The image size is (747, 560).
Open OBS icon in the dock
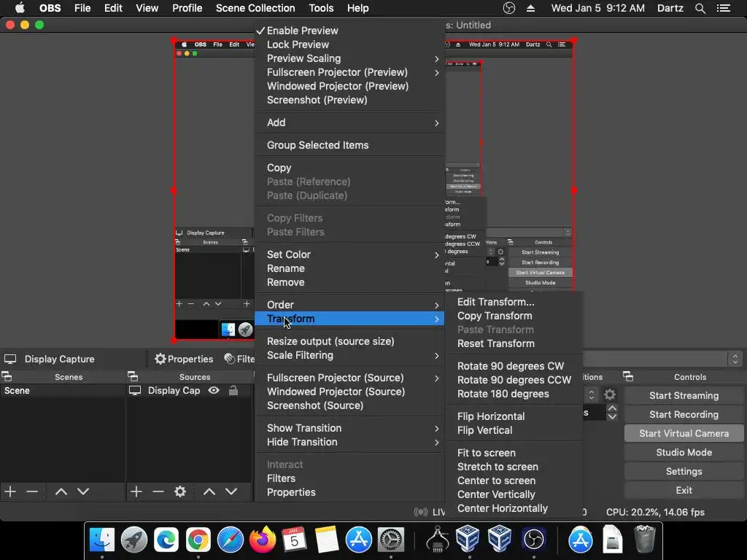[x=533, y=540]
